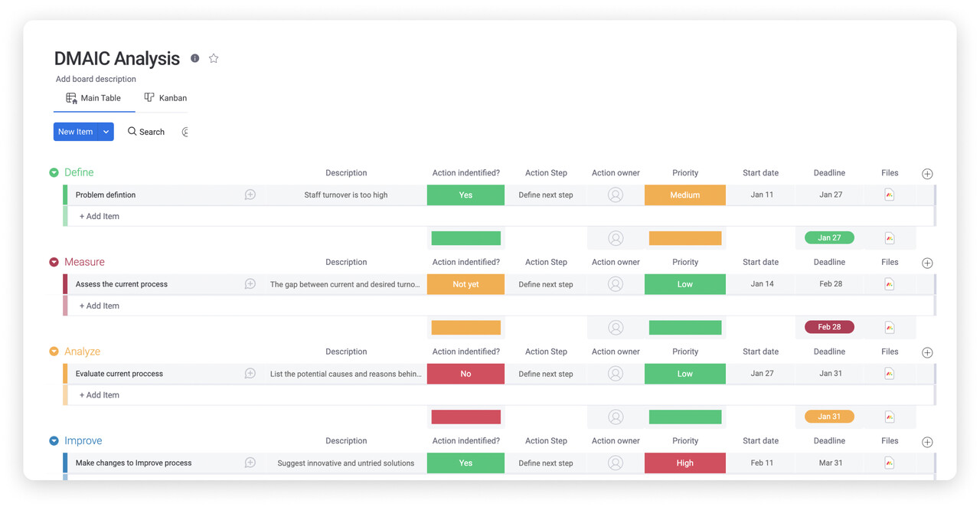Click the Add board description field
The width and height of the screenshot is (980, 507).
point(96,79)
